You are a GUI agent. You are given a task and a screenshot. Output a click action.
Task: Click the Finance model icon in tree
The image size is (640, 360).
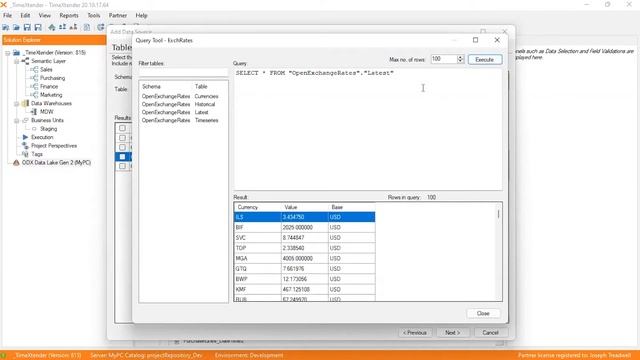(34, 87)
